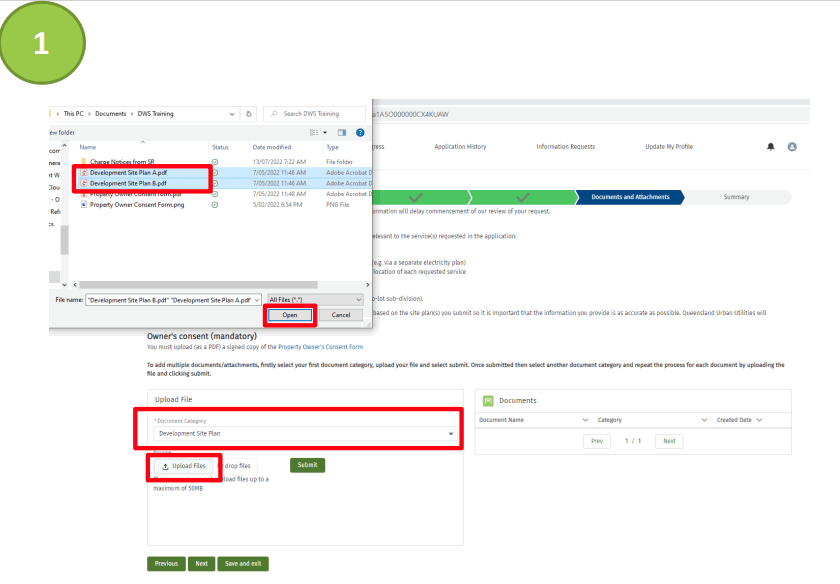Click the notification bell icon
This screenshot has width=840, height=584.
coord(771,147)
